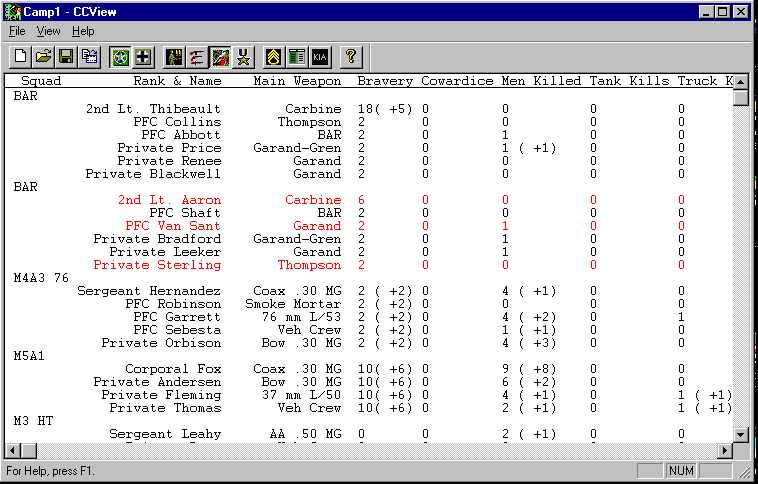Click the M3 HT squad label
Viewport: 758px width, 484px height.
[33, 421]
